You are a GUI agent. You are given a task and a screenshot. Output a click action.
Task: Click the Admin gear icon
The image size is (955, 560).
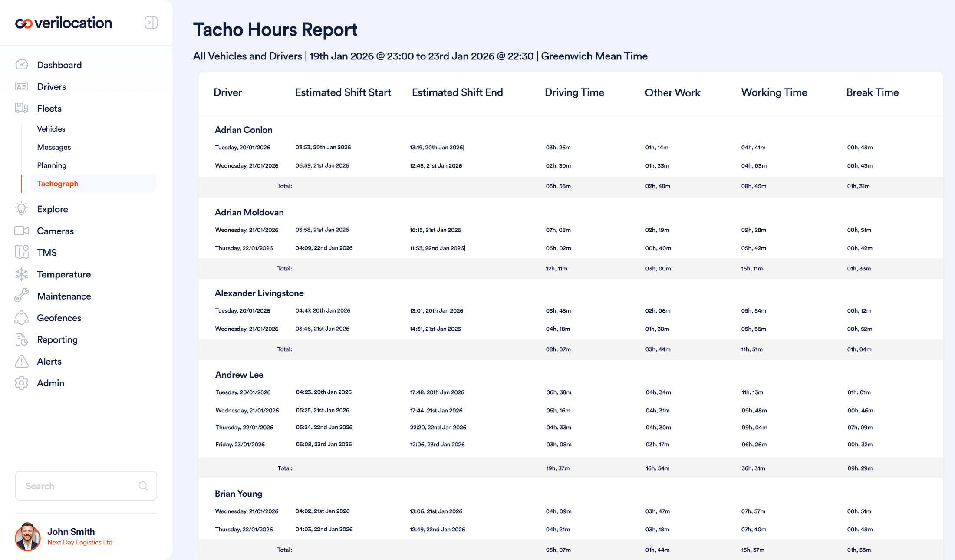point(21,383)
